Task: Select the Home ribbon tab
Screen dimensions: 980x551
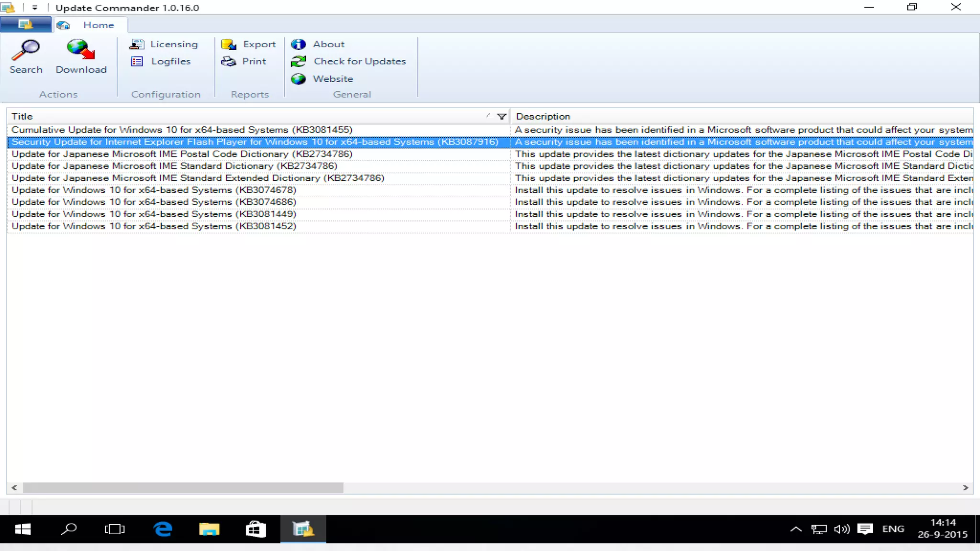Action: click(90, 25)
